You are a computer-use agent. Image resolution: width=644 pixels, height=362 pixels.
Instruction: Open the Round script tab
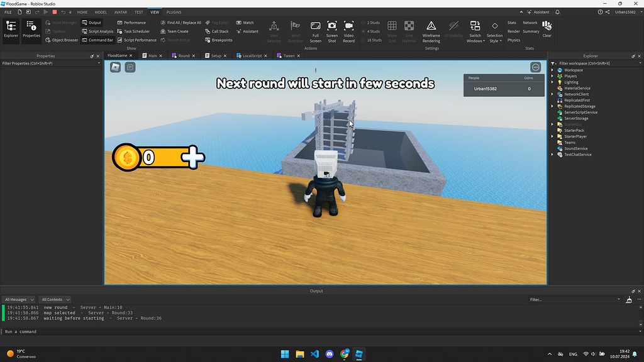point(185,55)
